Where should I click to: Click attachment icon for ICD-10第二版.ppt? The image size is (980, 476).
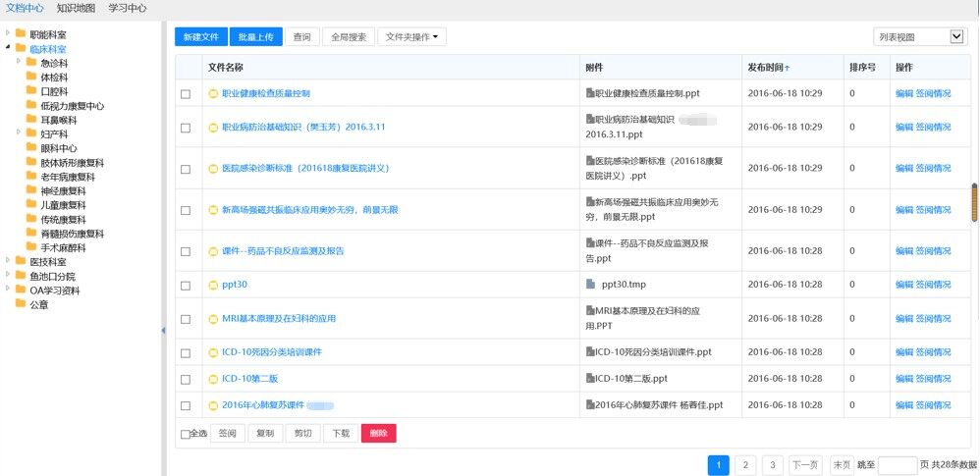pos(590,379)
